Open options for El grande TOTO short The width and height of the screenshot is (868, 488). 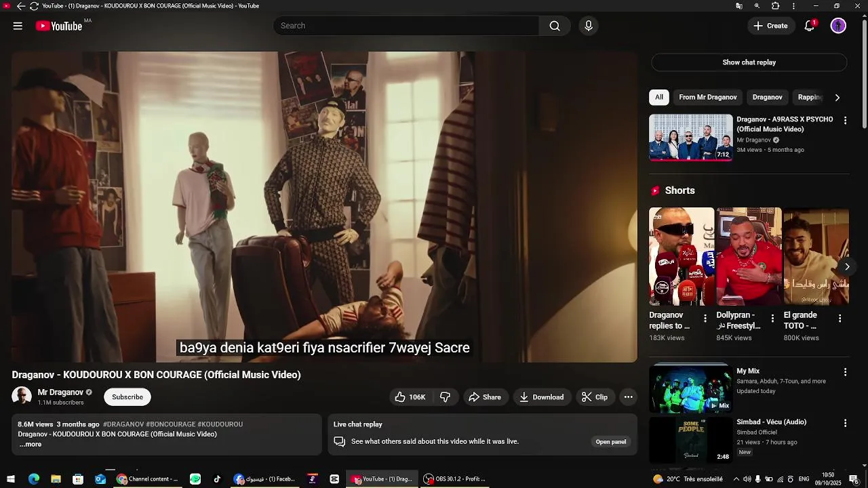(840, 319)
